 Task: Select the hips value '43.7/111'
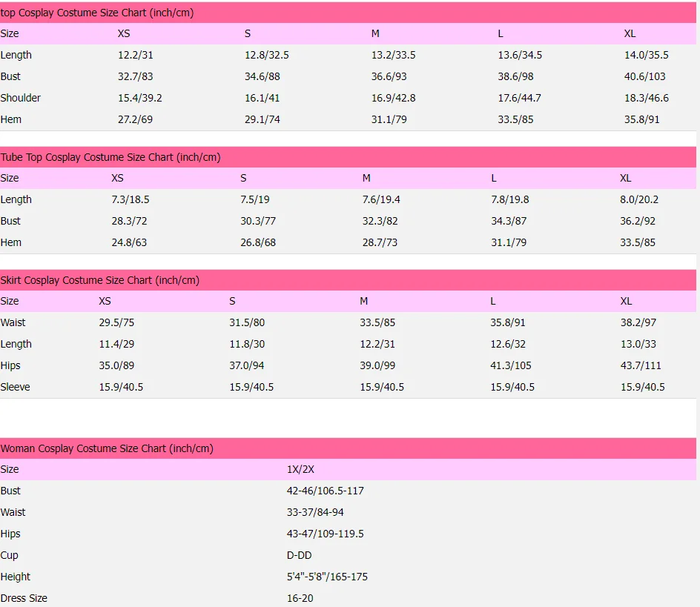pyautogui.click(x=641, y=365)
